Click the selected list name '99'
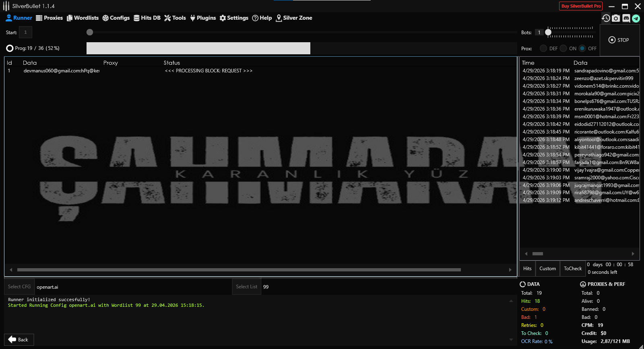 coord(266,287)
